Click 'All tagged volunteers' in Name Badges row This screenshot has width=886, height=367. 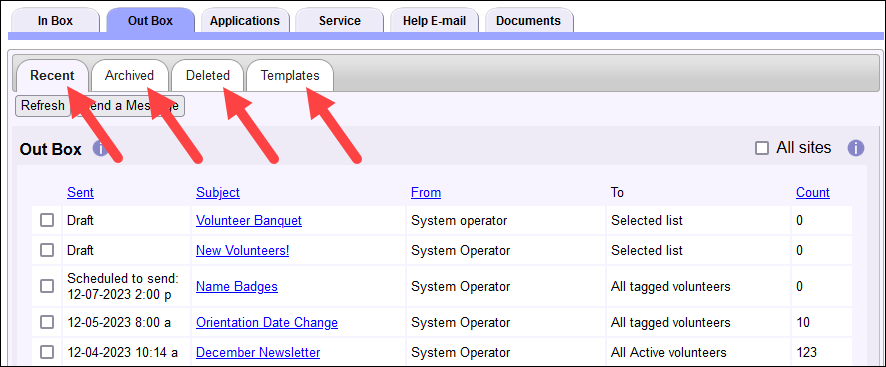[x=670, y=287]
